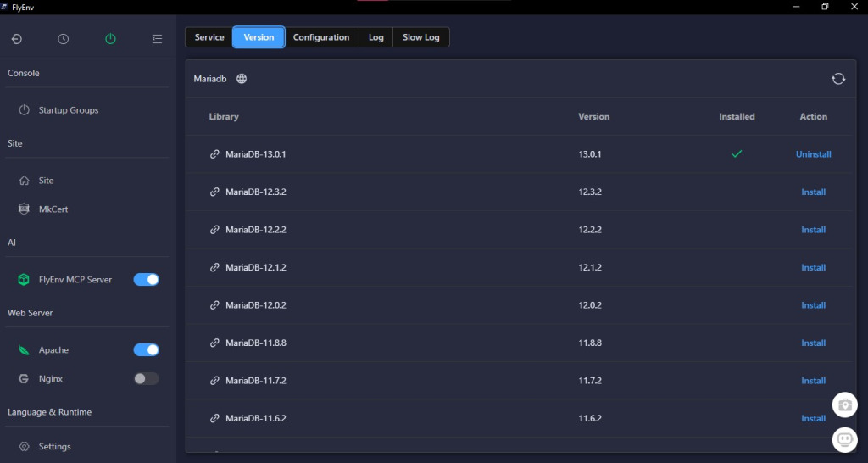Viewport: 868px width, 463px height.
Task: Install MariaDB-12.0.2
Action: 813,305
